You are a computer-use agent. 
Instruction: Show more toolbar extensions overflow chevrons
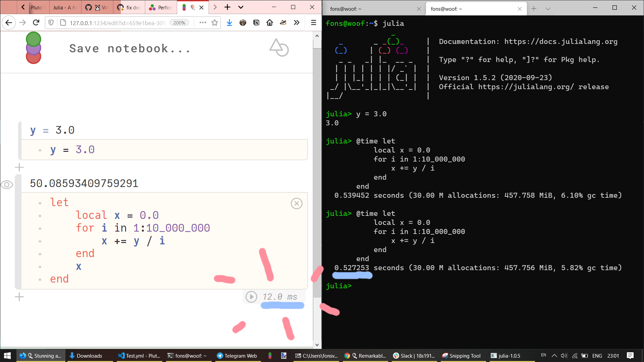tap(297, 23)
